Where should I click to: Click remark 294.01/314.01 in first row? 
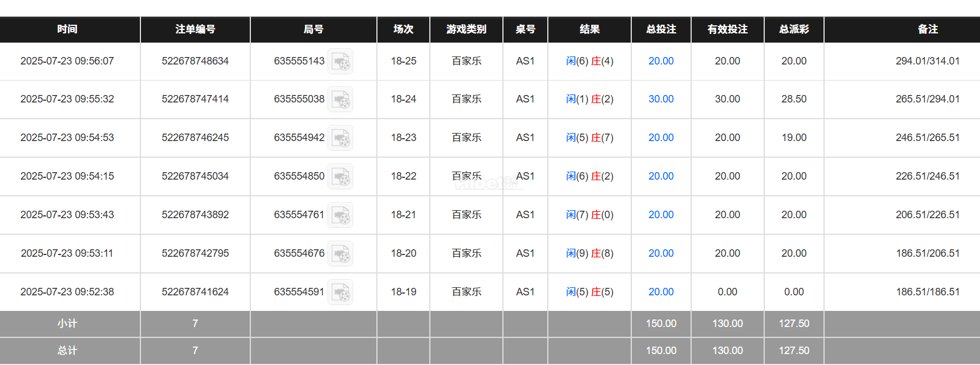[926, 61]
